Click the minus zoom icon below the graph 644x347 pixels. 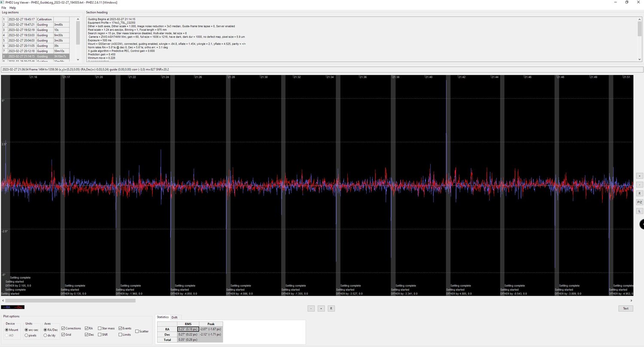tap(311, 308)
